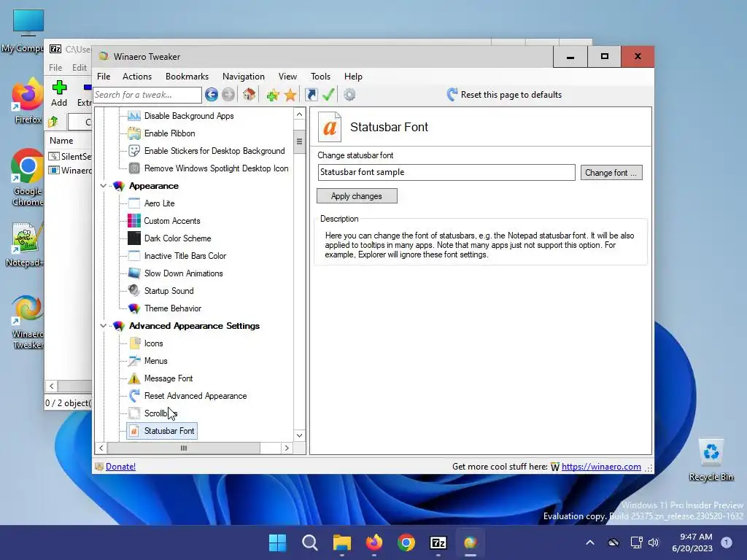Open the clock showing 9:47 AM

[x=692, y=542]
